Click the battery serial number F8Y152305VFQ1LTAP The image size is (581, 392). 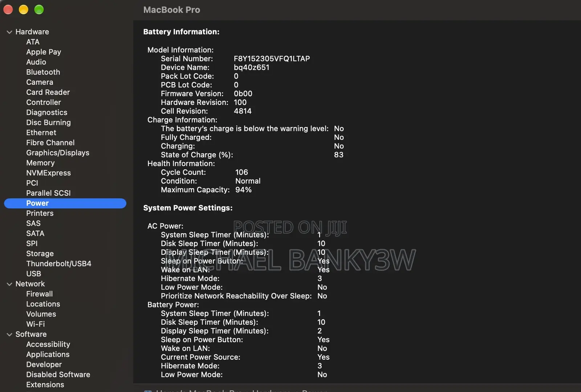click(272, 59)
